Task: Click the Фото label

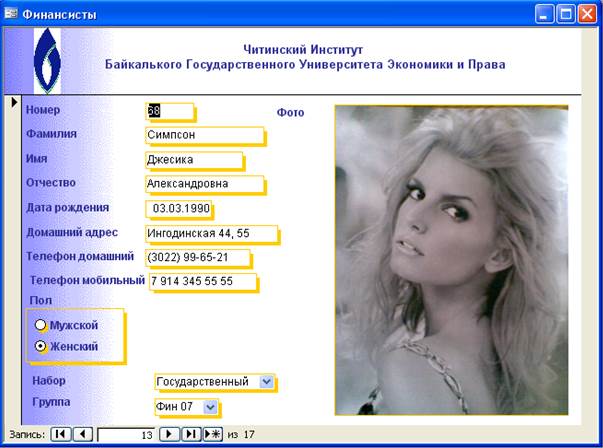Action: click(x=290, y=112)
